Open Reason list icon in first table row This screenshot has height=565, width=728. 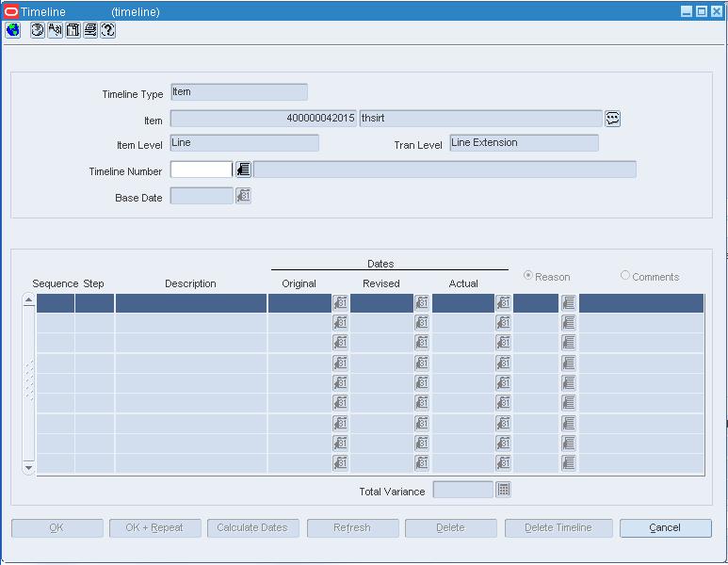point(568,303)
